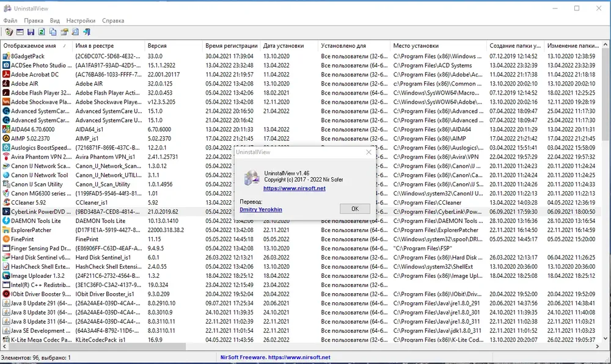Click the vertical scrollbar up arrow
The image size is (611, 364).
(x=606, y=45)
